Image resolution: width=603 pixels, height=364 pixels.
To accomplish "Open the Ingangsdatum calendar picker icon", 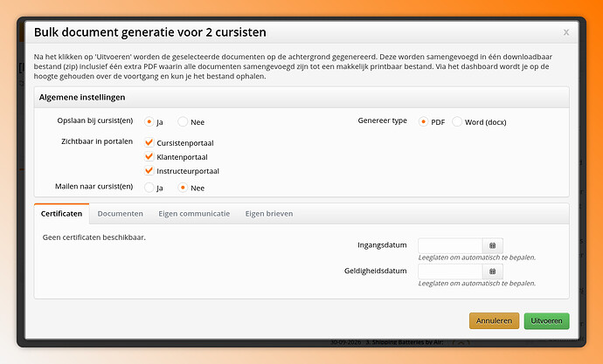I will [x=493, y=245].
